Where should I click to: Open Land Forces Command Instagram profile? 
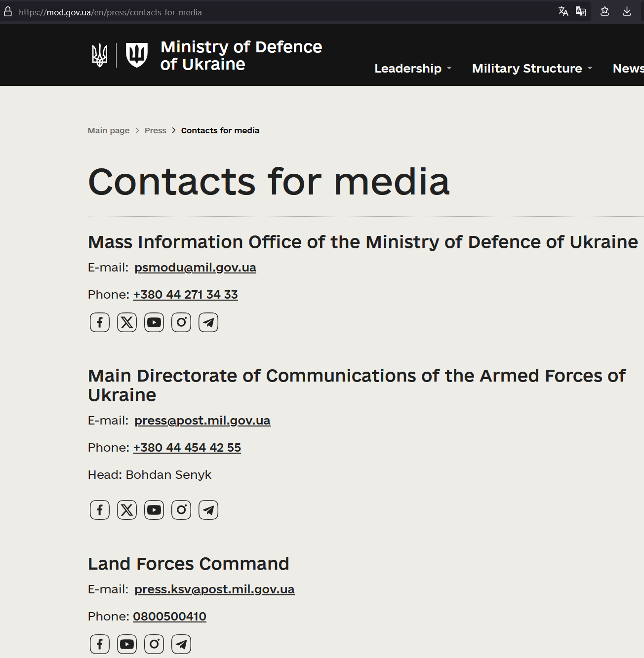[x=154, y=644]
